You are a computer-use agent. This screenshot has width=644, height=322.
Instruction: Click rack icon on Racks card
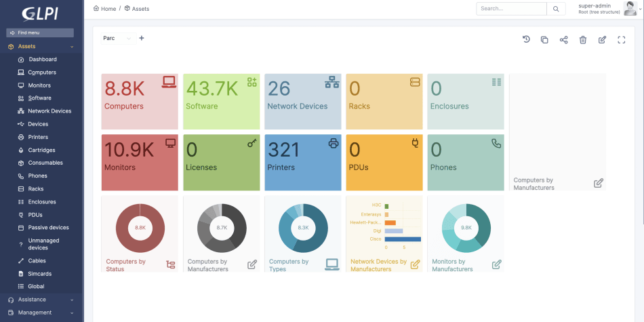[x=415, y=82]
